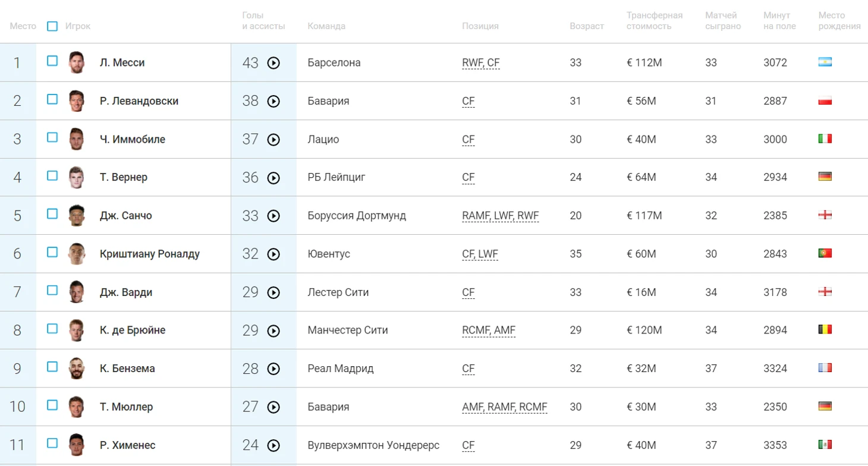Screen dimensions: 868x466
Task: Select the checkbox next to Т. Вернер
Action: (x=52, y=175)
